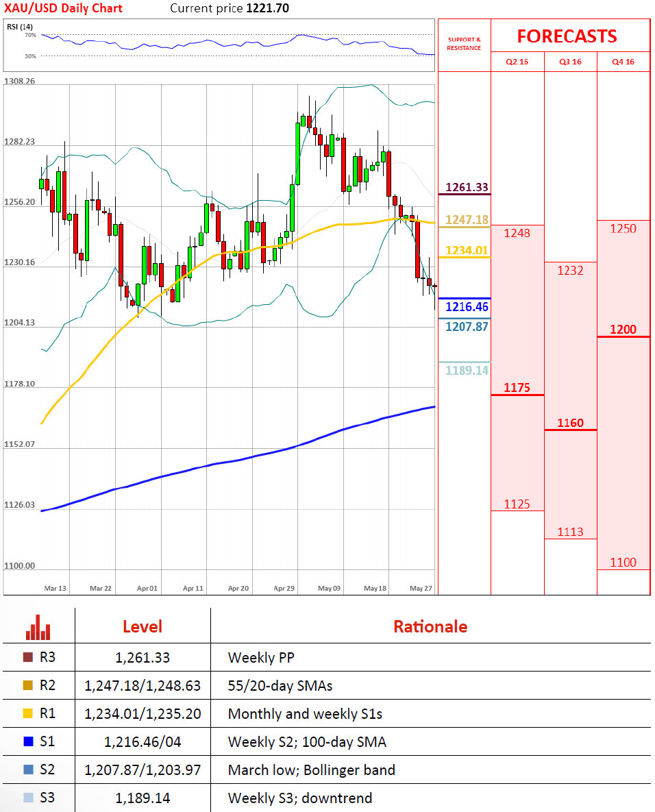Click the level cell 1,216.46/04
Screen dimensions: 655x812
tap(143, 742)
